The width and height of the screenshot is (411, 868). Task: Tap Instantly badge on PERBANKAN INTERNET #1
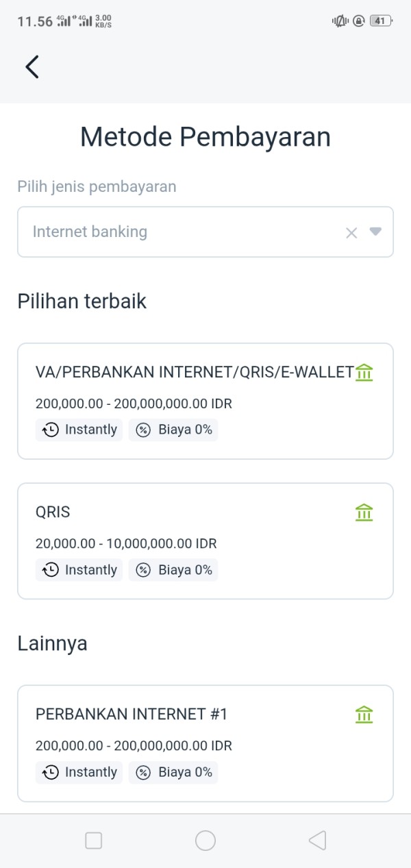coord(79,773)
